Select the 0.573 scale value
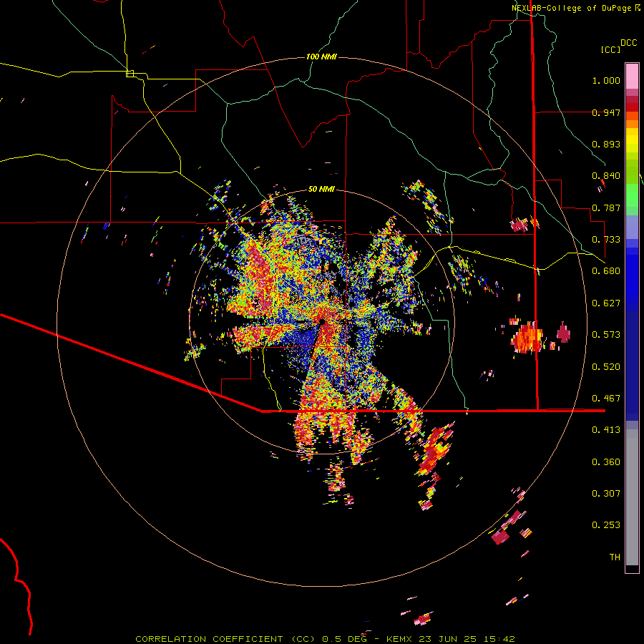Screen dimensions: 644x644 point(606,335)
